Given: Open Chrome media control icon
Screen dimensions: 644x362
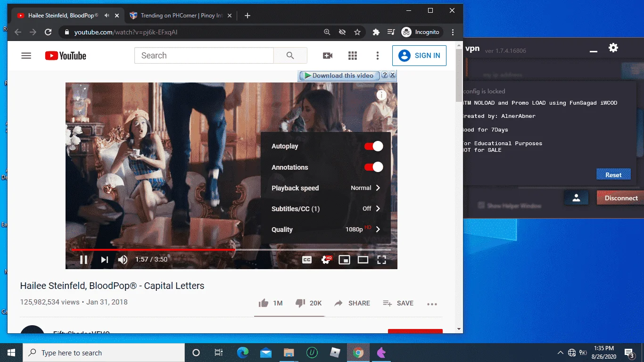Looking at the screenshot, I should (391, 32).
